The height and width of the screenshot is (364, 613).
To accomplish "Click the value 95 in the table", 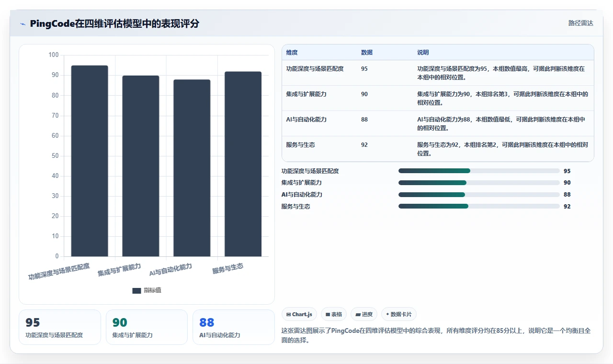I will pyautogui.click(x=364, y=69).
